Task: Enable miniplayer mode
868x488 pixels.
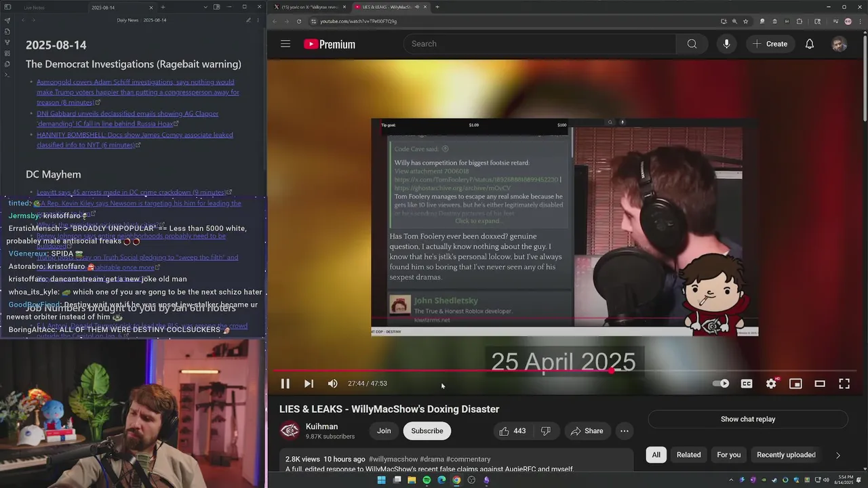Action: coord(795,384)
